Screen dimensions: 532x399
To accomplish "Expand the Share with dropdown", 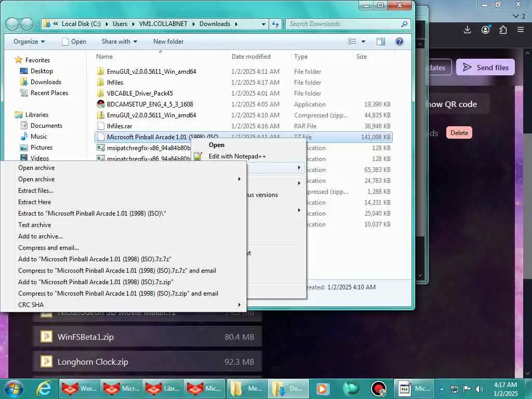I will pos(119,42).
